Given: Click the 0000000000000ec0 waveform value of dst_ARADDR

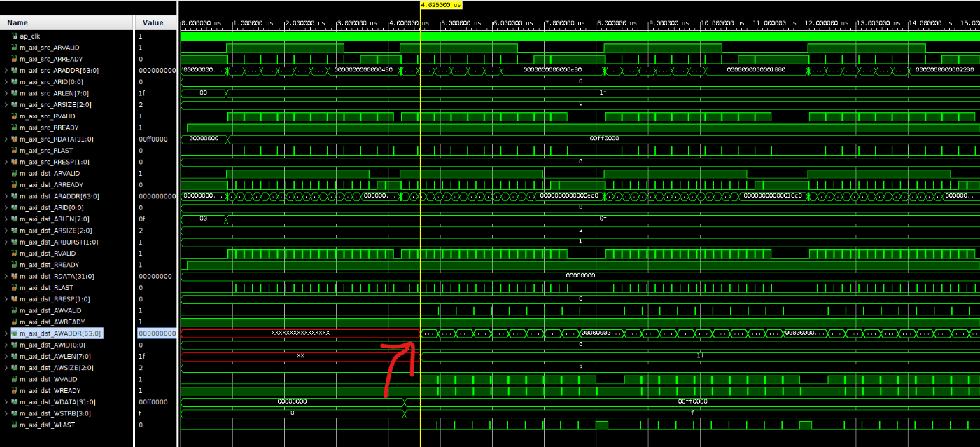Looking at the screenshot, I should (x=569, y=196).
